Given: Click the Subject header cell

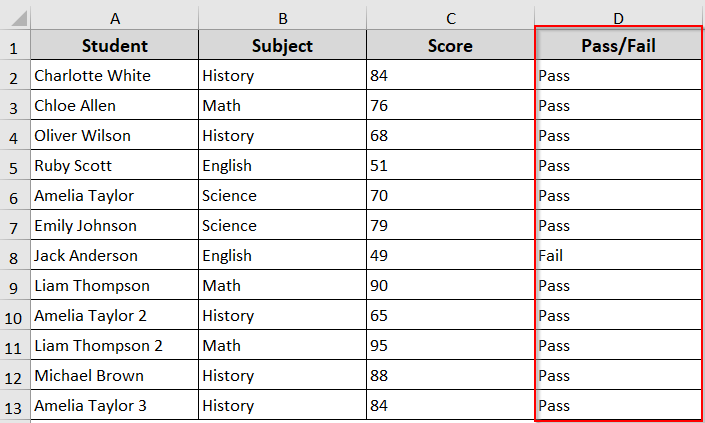Looking at the screenshot, I should click(x=282, y=46).
